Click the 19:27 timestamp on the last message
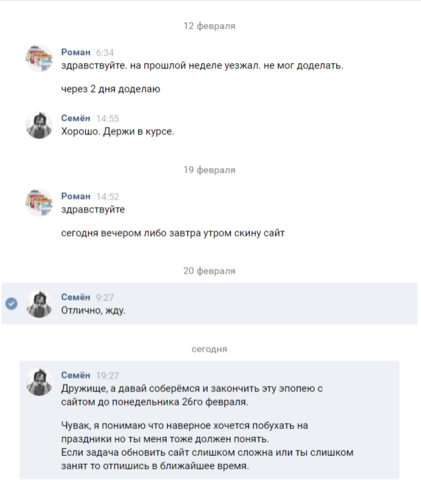This screenshot has width=421, height=480. pos(108,376)
